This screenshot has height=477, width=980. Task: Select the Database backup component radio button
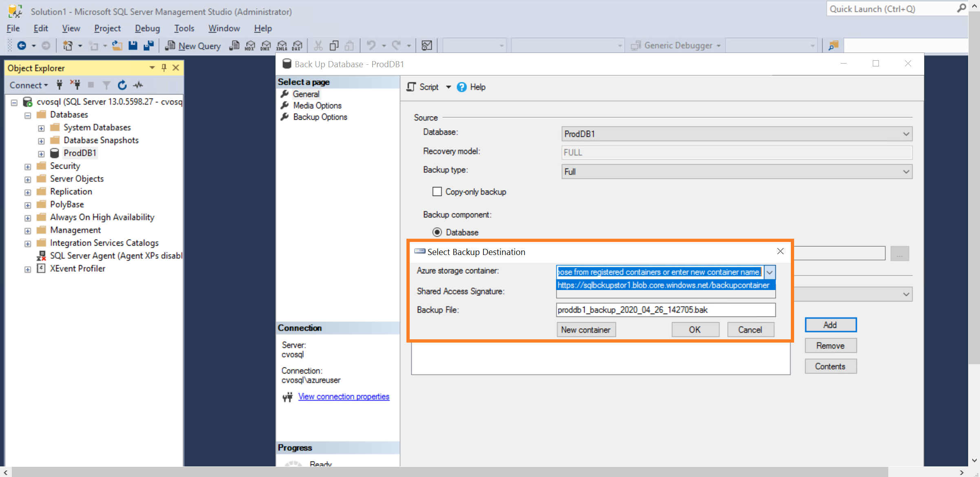(437, 232)
